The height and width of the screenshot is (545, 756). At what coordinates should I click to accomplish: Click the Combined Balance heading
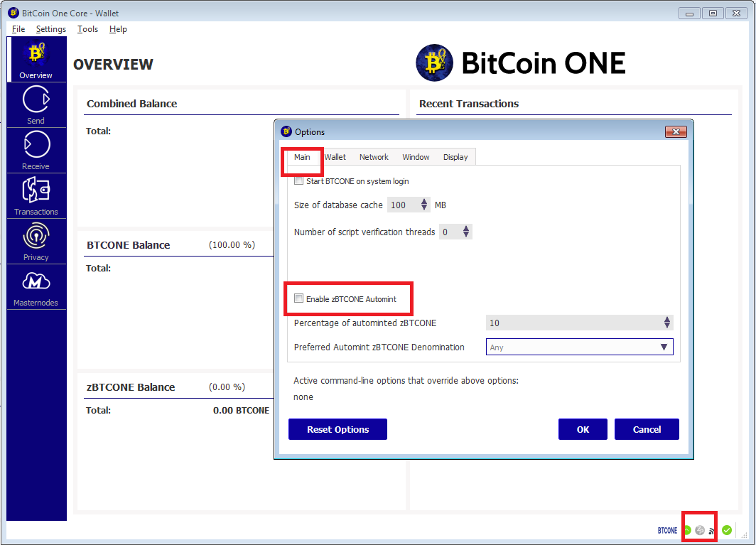click(131, 104)
